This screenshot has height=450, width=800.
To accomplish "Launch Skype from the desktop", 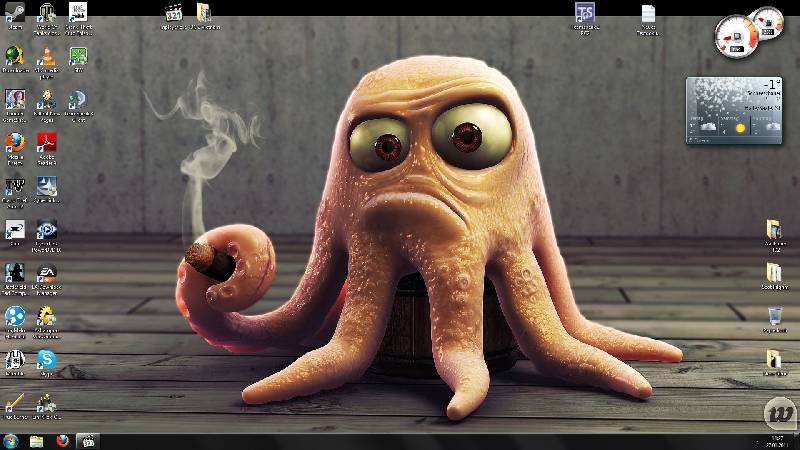I will [x=46, y=359].
